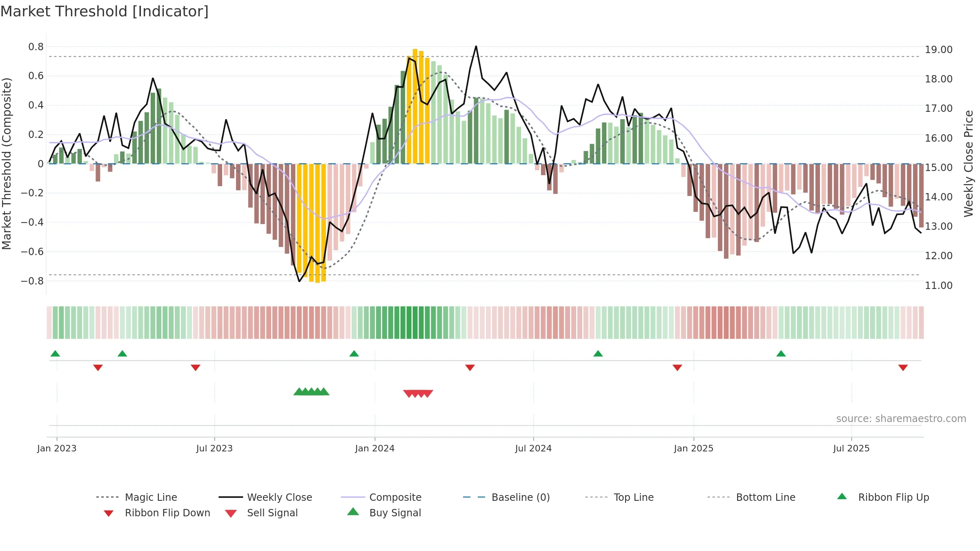Toggle the Composite legend entry
This screenshot has height=551, width=980.
[381, 497]
